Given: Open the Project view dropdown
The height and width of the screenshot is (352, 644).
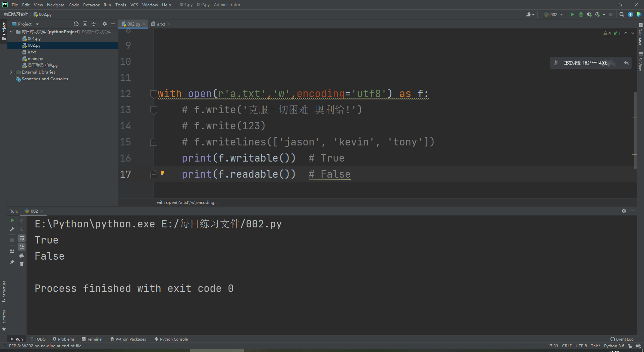Looking at the screenshot, I should [x=37, y=24].
